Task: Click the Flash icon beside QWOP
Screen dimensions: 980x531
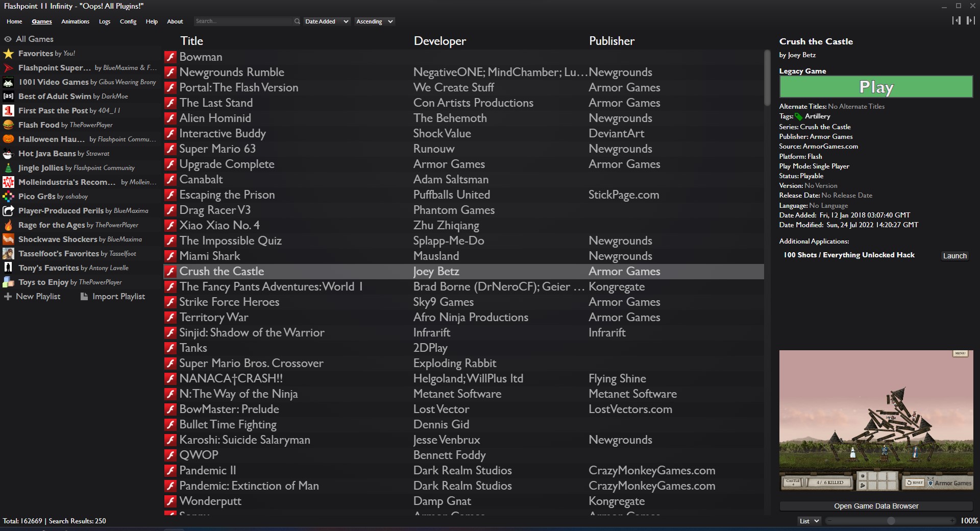Action: click(x=170, y=455)
